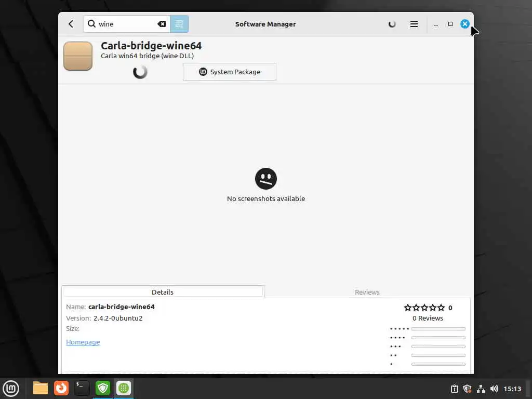Viewport: 532px width, 399px height.
Task: Open the hamburger menu
Action: point(414,24)
